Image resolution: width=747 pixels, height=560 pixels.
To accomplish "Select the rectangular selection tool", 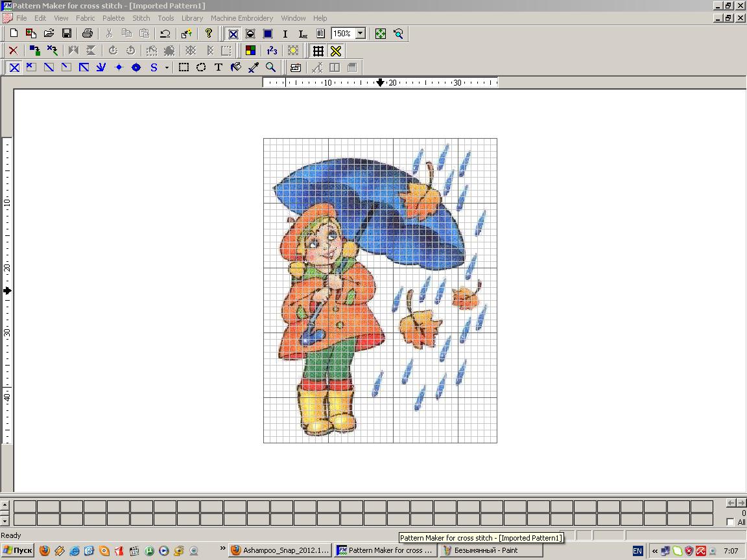I will [184, 67].
